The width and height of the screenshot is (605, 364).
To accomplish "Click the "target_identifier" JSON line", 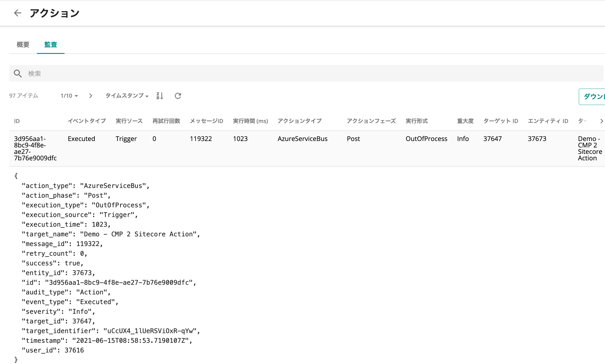I will [x=111, y=331].
